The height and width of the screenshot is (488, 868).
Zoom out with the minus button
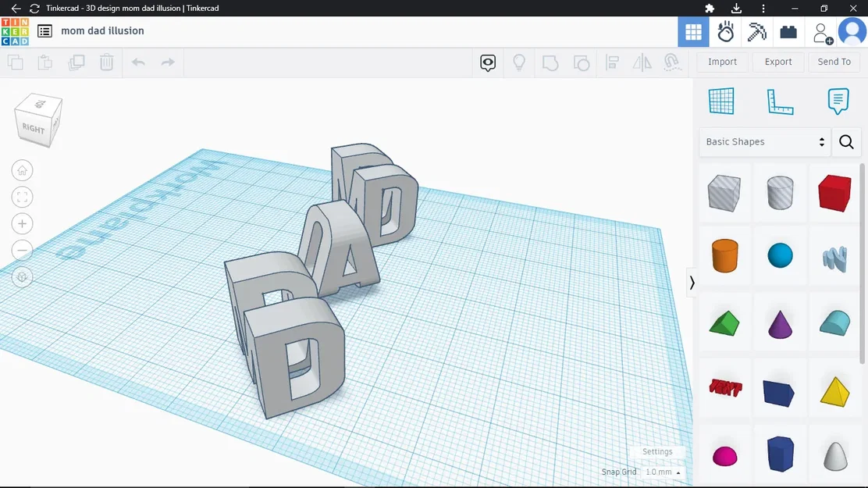pos(22,251)
